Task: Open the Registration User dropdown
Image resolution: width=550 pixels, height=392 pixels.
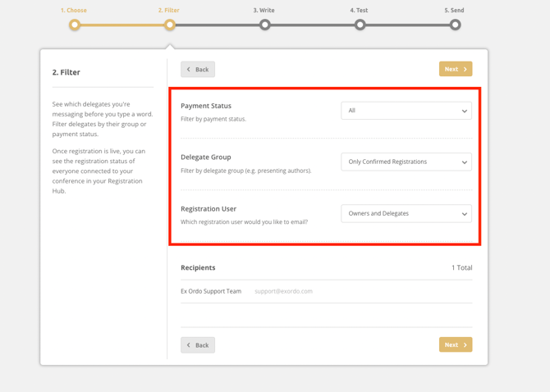Action: pos(406,214)
